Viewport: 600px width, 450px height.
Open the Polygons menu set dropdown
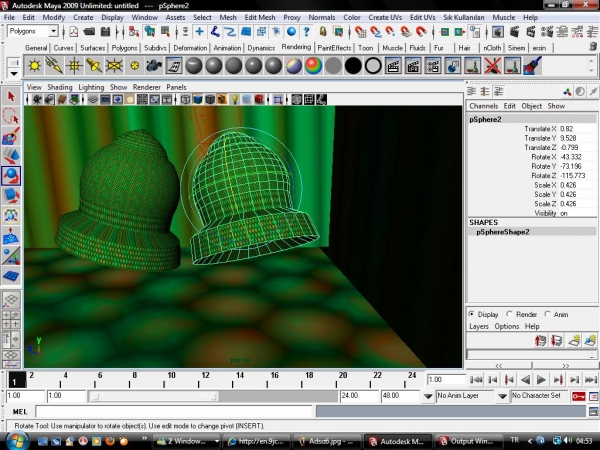pyautogui.click(x=33, y=31)
